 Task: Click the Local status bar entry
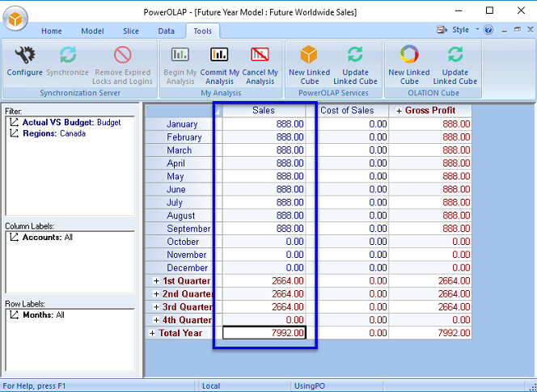tap(211, 386)
